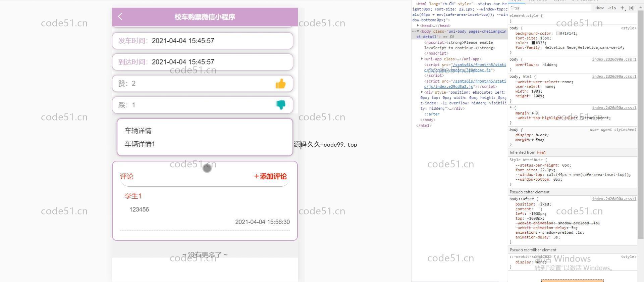This screenshot has height=282, width=644.
Task: Expand the animation shorthand shadow-preload
Action: click(539, 232)
